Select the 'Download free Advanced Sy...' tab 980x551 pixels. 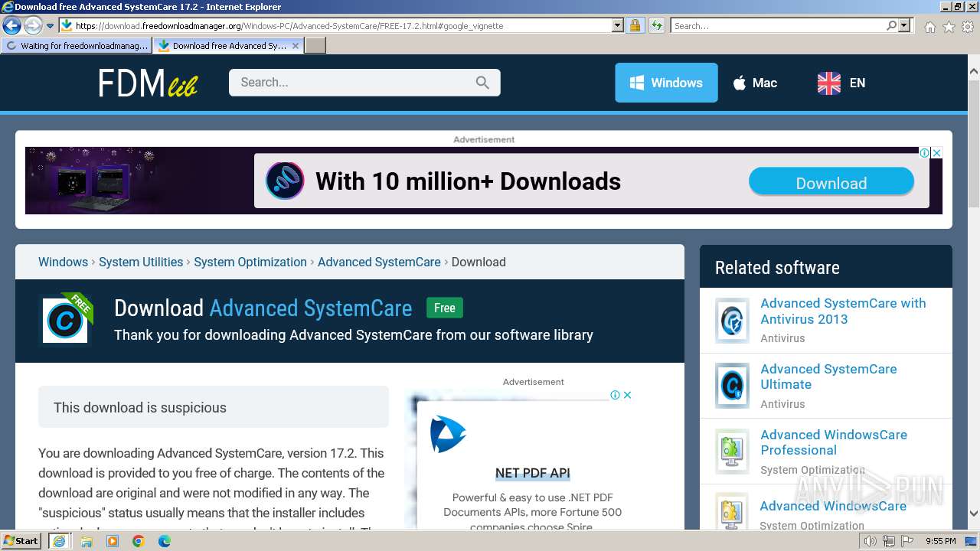coord(222,46)
